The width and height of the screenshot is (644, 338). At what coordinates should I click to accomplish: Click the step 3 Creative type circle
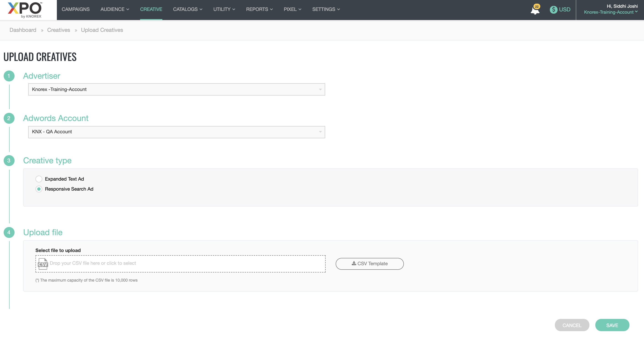tap(9, 161)
